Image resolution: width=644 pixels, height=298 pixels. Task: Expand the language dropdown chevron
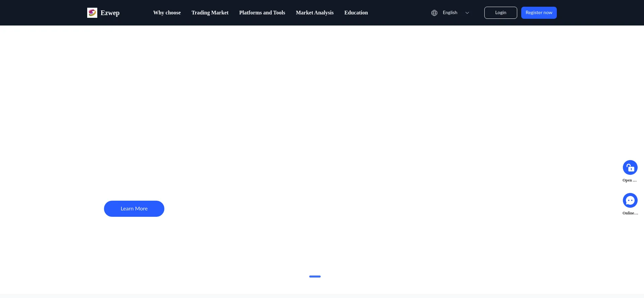467,13
